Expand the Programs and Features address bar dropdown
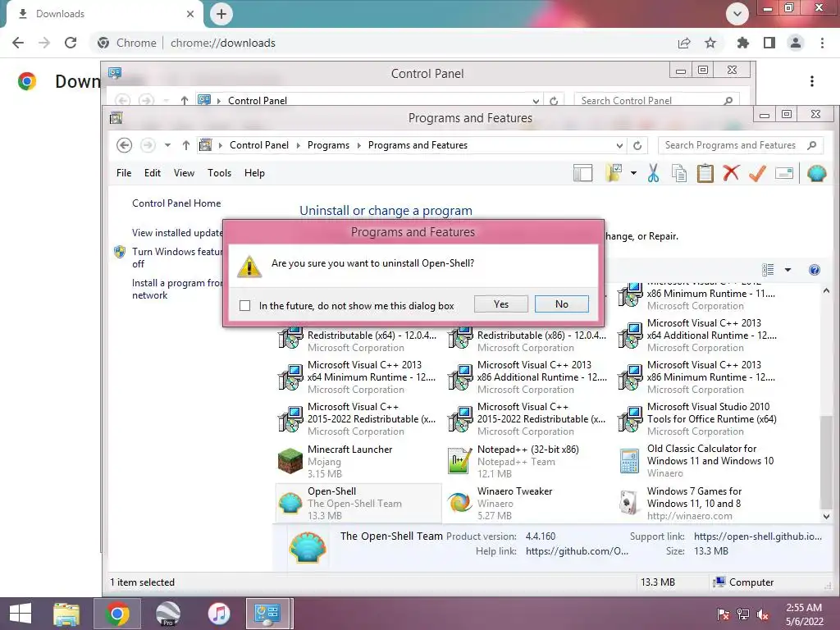The height and width of the screenshot is (630, 840). [x=619, y=146]
